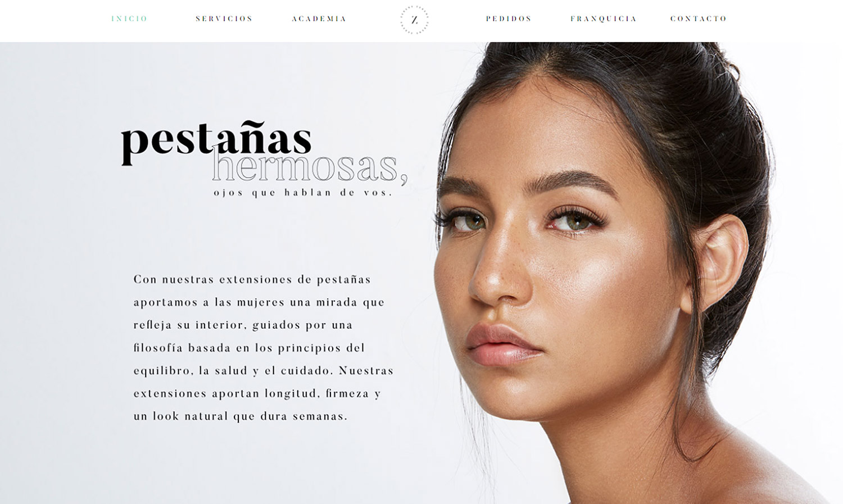Click the line starting "filosofía basada en los"
Screen dimensions: 843x504
coord(249,348)
